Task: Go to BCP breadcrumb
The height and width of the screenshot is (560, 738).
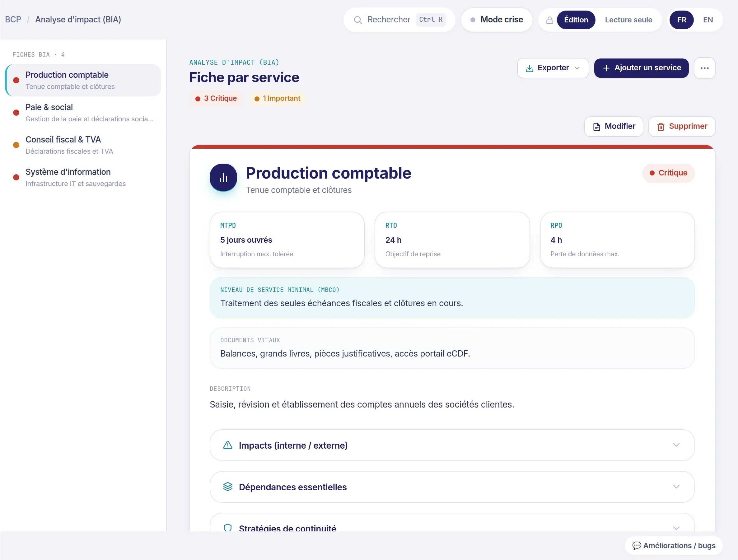Action: coord(13,20)
